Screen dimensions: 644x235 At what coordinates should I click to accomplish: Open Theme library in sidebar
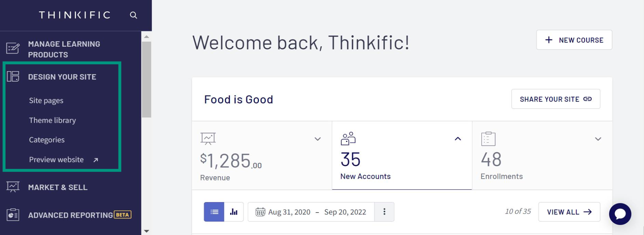(x=52, y=120)
